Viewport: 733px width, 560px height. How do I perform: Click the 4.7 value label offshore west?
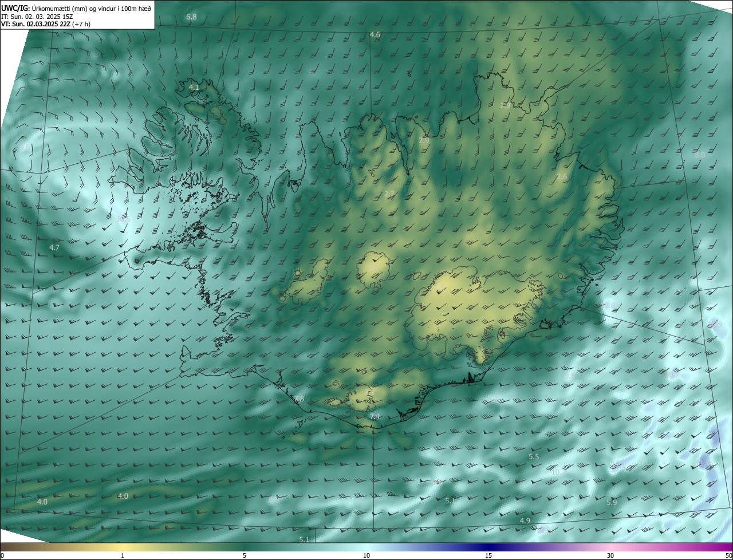(x=54, y=247)
